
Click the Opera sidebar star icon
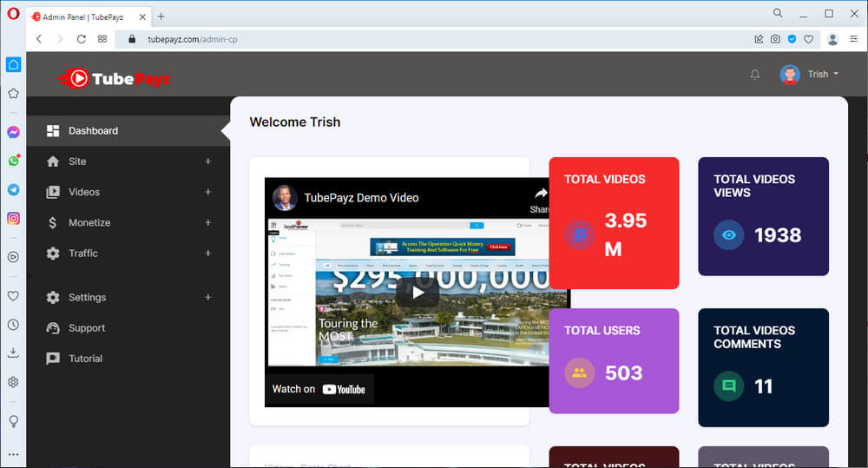pos(13,93)
